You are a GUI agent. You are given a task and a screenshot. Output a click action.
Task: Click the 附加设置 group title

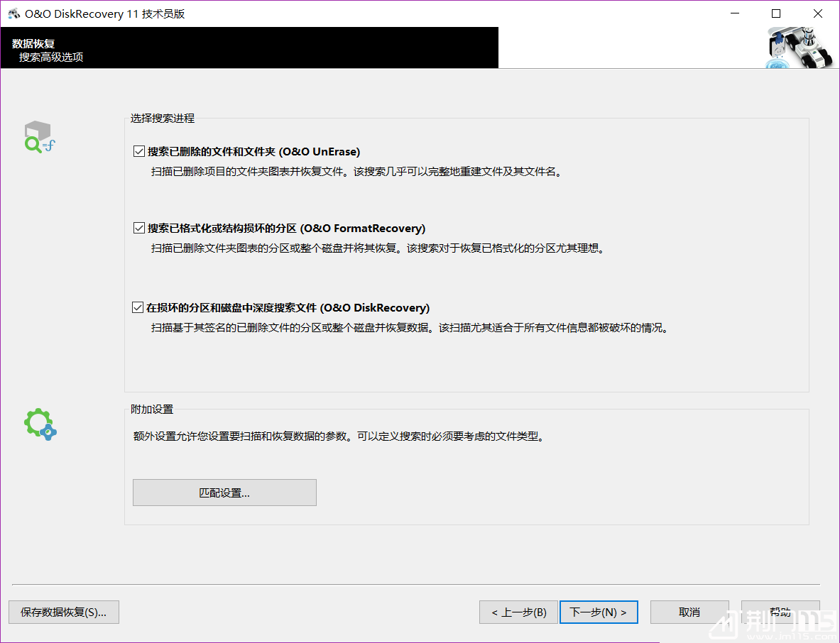tap(152, 410)
